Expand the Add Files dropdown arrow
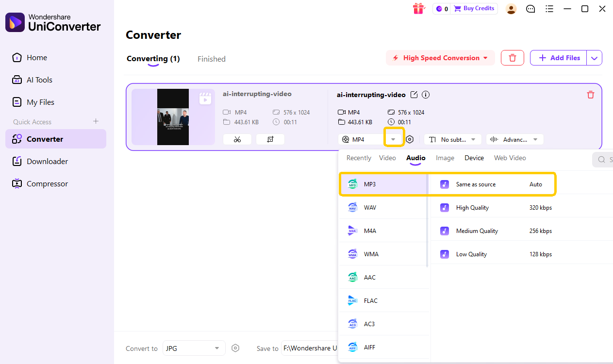613x364 pixels. 595,58
